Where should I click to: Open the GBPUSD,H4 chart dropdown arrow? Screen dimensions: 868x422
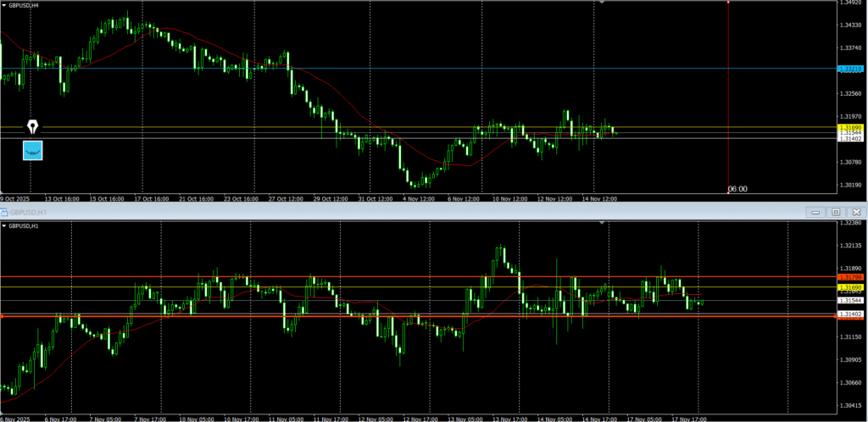(3, 4)
